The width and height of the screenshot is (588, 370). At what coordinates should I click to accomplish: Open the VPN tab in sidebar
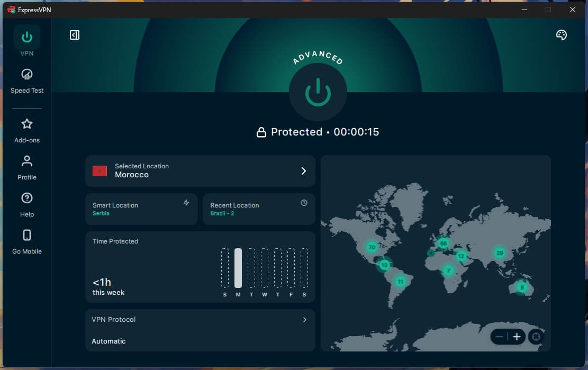26,42
